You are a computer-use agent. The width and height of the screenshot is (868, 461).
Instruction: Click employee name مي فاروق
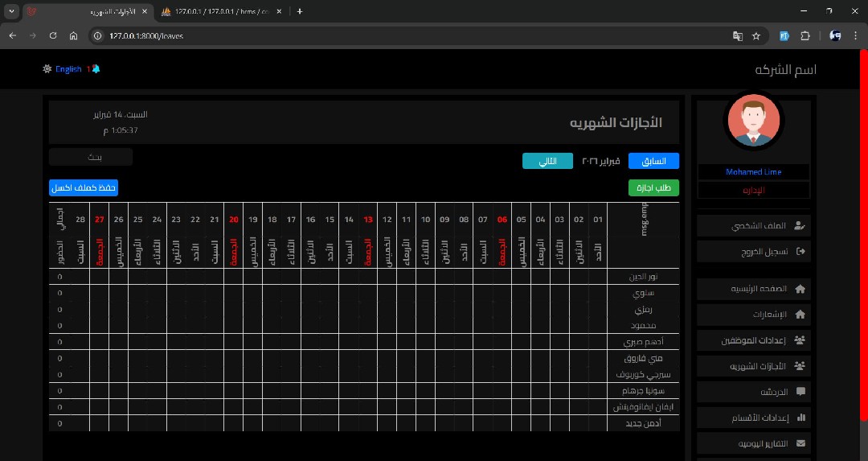pos(643,358)
